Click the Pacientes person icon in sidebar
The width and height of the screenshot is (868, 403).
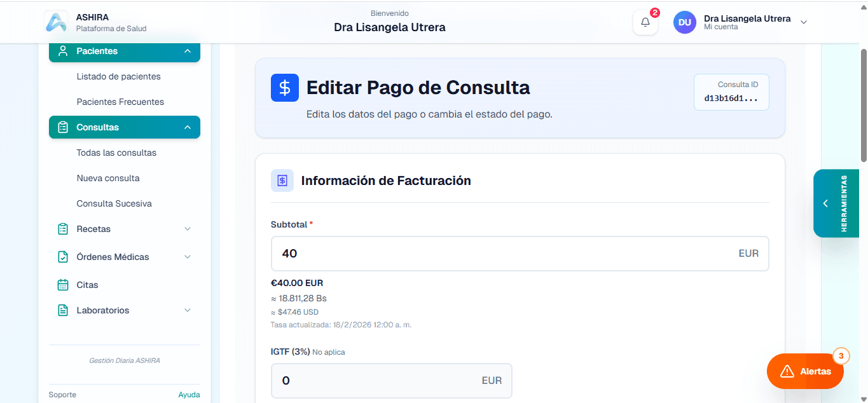coord(64,51)
